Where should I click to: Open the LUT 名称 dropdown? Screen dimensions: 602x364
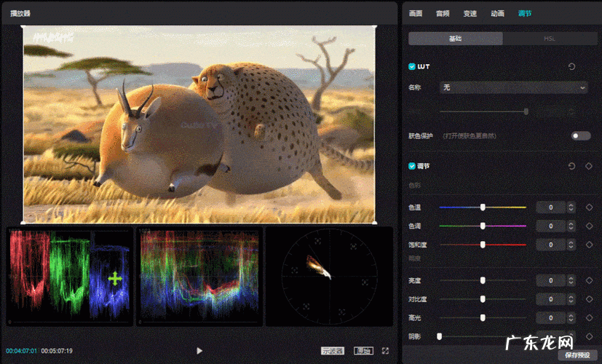click(x=513, y=87)
